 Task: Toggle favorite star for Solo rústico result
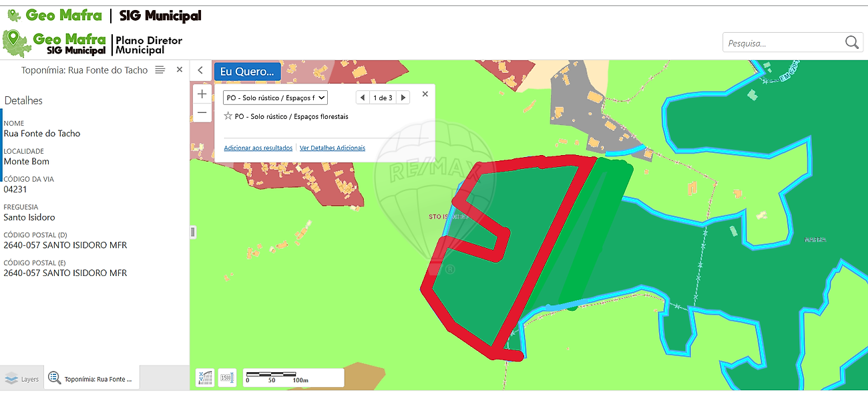(228, 116)
